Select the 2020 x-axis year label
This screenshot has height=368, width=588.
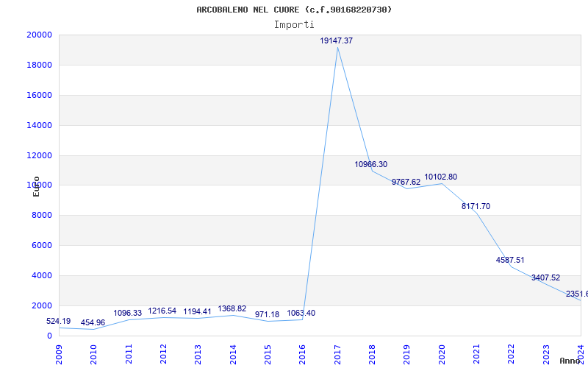pos(442,355)
